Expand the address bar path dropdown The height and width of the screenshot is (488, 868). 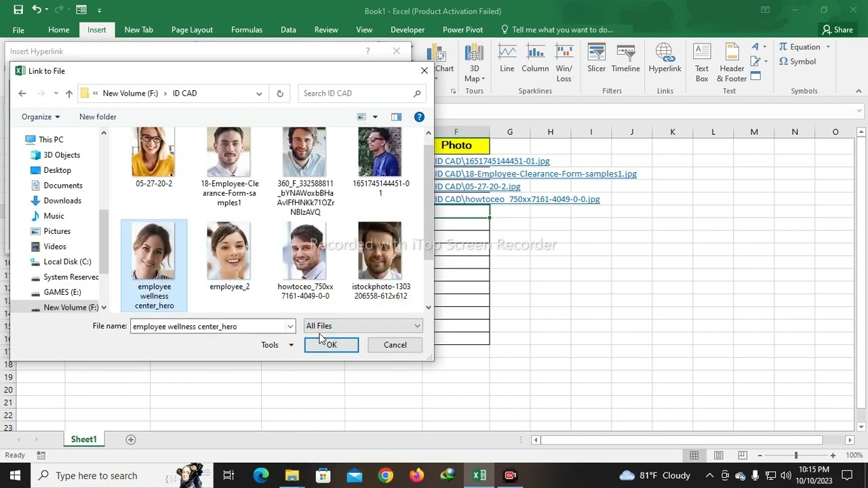[259, 94]
